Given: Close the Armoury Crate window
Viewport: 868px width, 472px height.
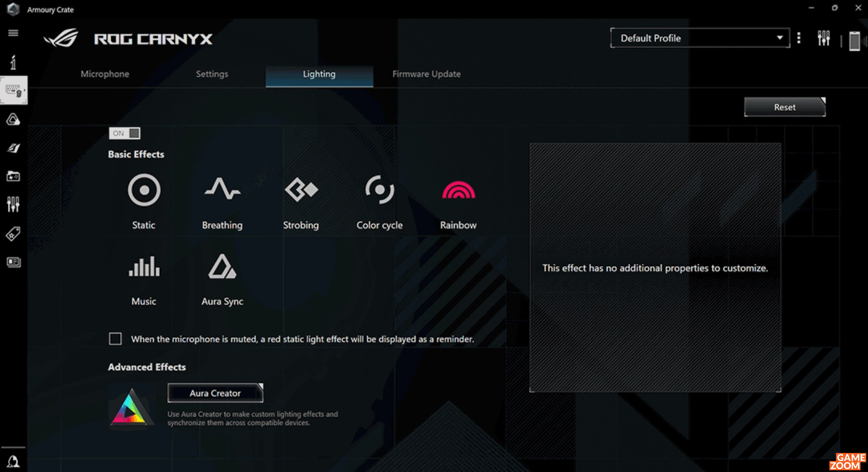Looking at the screenshot, I should pos(858,8).
